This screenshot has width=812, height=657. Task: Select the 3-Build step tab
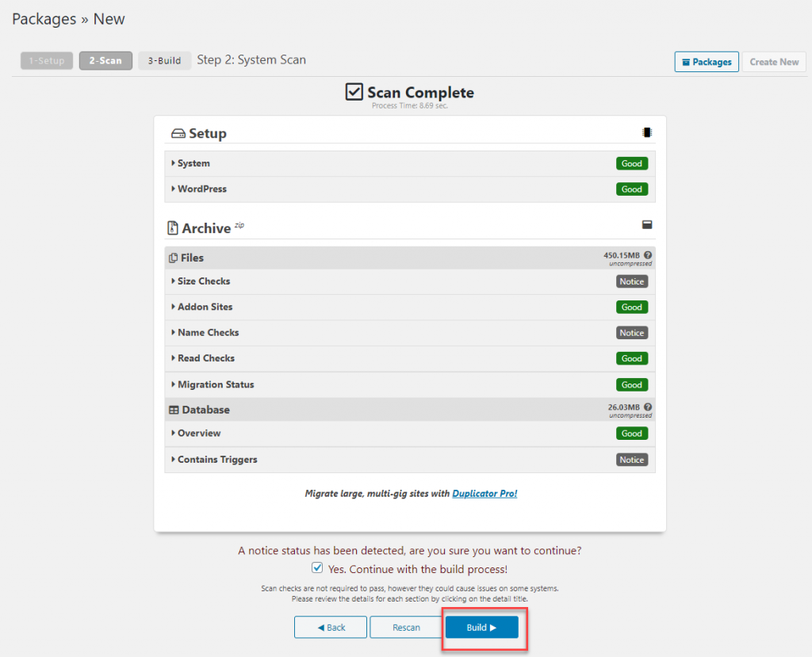tap(164, 60)
